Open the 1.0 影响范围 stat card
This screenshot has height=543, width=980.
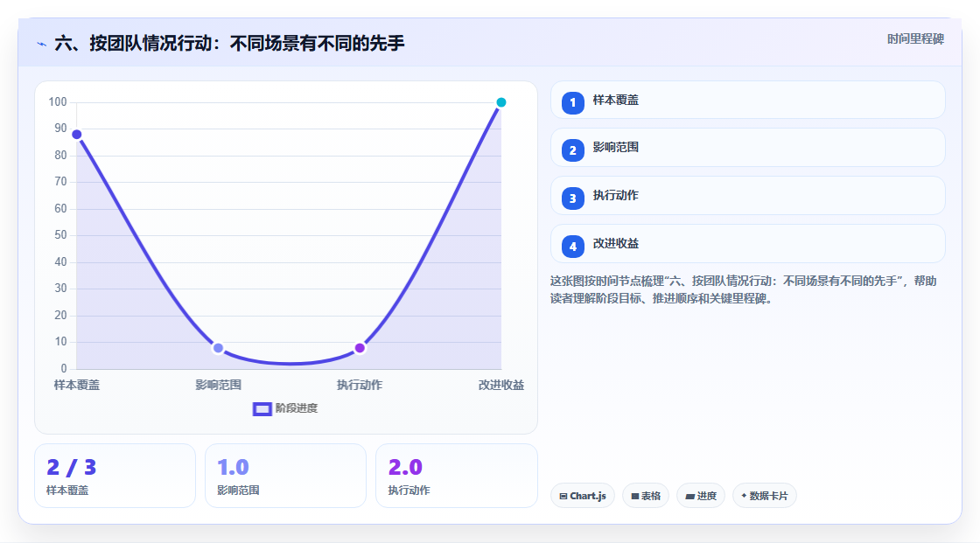[x=285, y=476]
